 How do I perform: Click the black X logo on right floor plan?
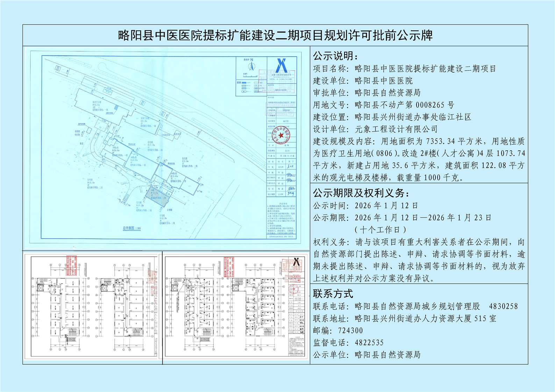(x=297, y=262)
